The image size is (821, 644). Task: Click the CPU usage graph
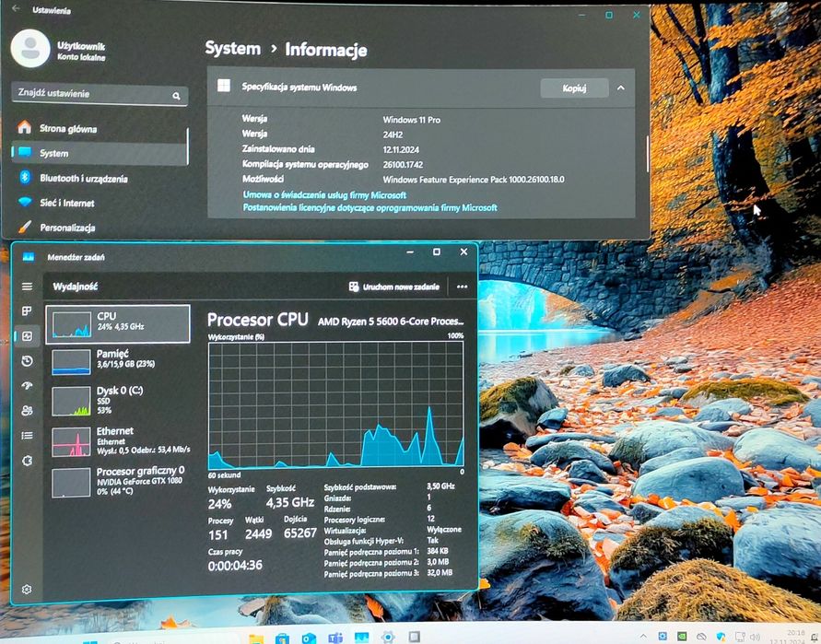click(x=335, y=404)
